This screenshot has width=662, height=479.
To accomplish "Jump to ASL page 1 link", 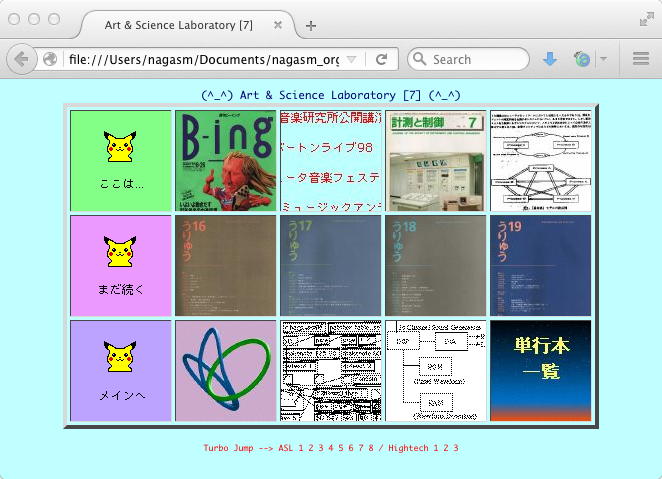I will 301,448.
